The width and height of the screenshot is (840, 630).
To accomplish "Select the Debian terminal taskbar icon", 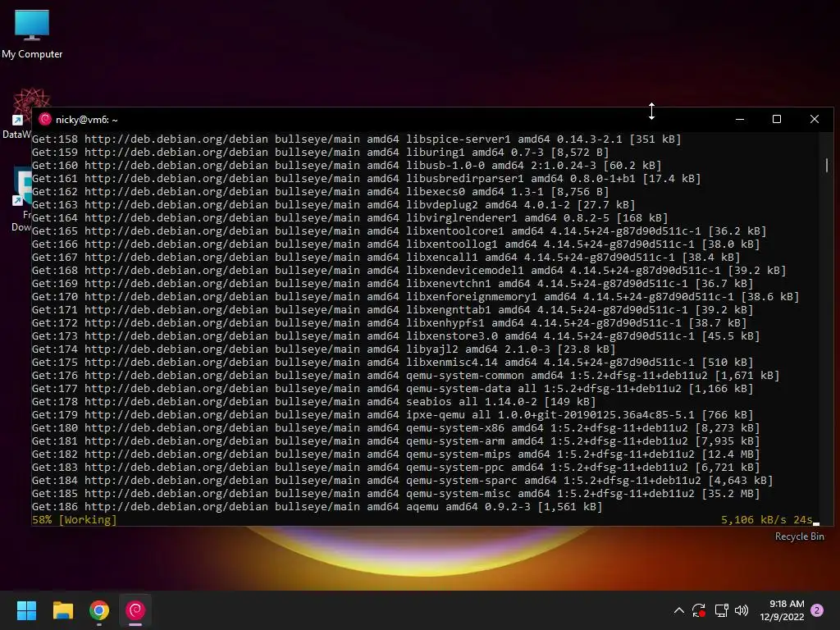I will point(135,610).
